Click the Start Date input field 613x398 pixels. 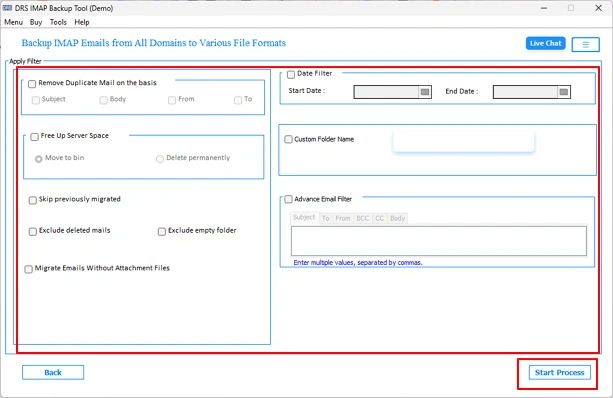pos(386,92)
